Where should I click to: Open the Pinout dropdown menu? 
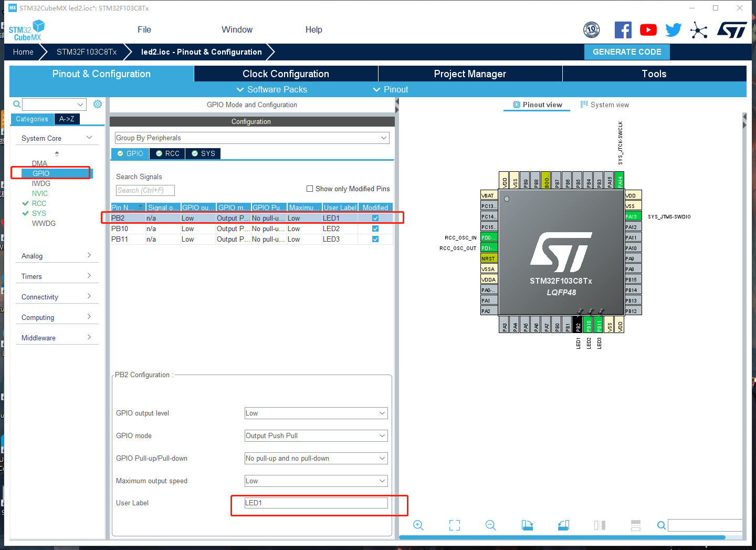391,89
